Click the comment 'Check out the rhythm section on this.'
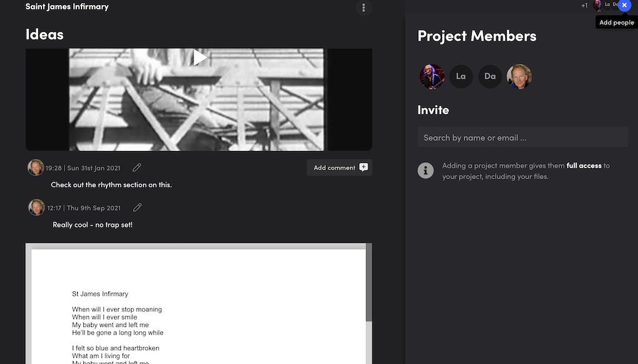Image resolution: width=638 pixels, height=364 pixels. click(111, 185)
